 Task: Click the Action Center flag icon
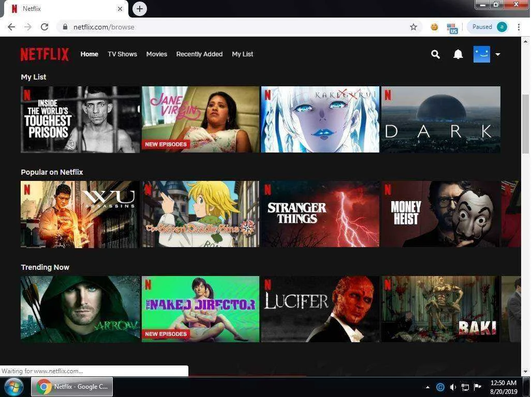click(478, 387)
